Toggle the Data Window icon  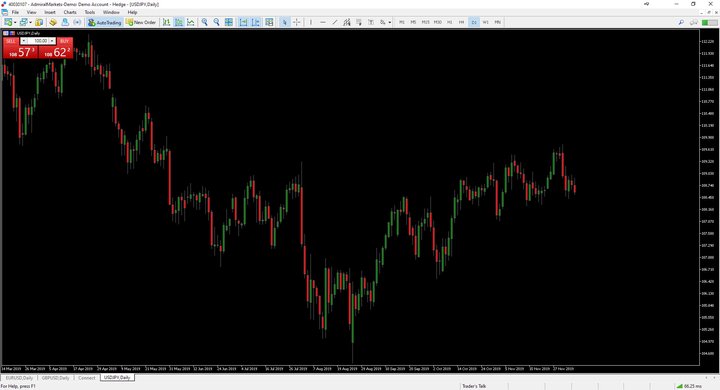(53, 22)
